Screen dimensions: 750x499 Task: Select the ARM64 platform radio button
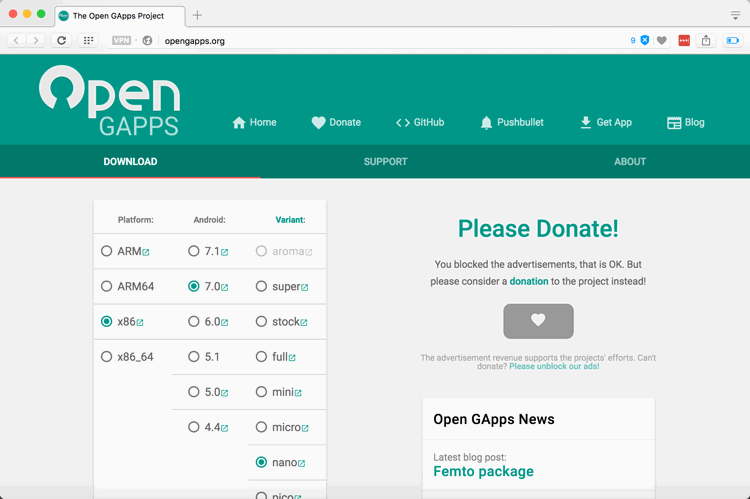[106, 286]
